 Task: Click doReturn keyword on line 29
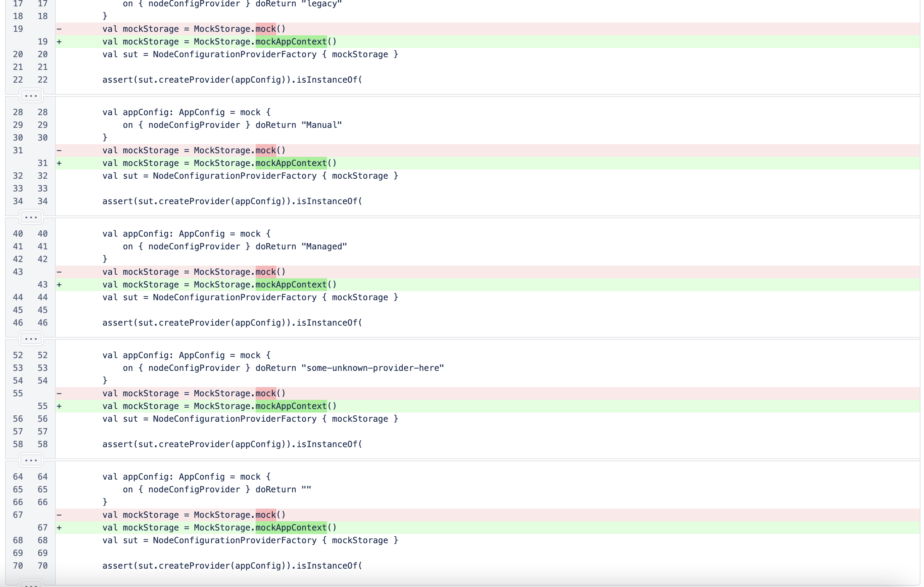point(276,125)
